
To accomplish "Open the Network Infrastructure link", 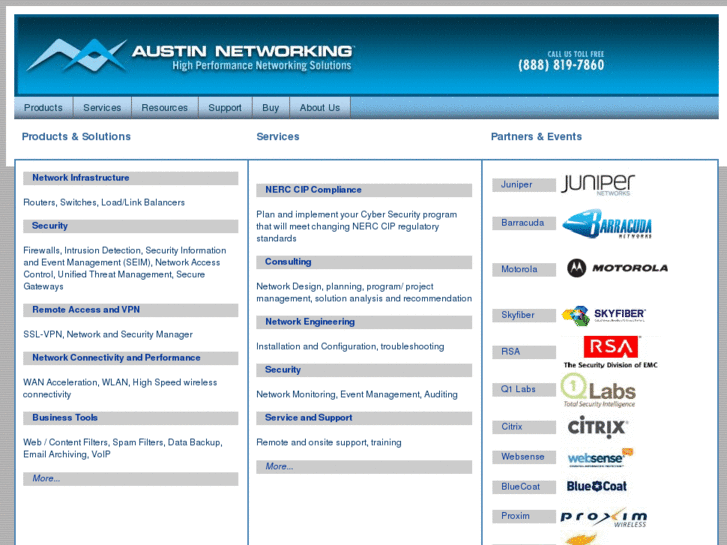I will click(131, 178).
